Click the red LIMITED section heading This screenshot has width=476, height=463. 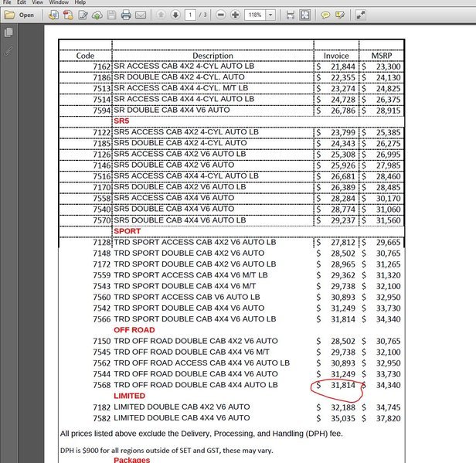[x=129, y=396]
